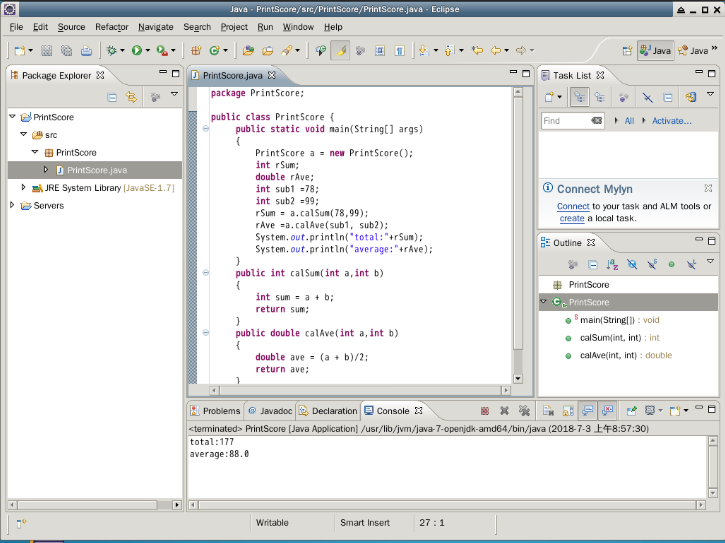725x543 pixels.
Task: Click the Open Perspective icon
Action: tap(626, 50)
